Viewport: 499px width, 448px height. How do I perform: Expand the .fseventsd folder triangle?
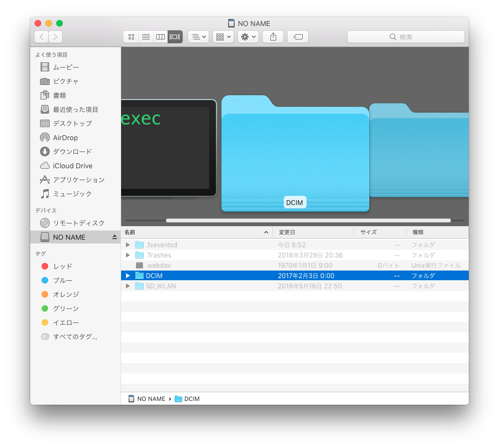tap(128, 245)
